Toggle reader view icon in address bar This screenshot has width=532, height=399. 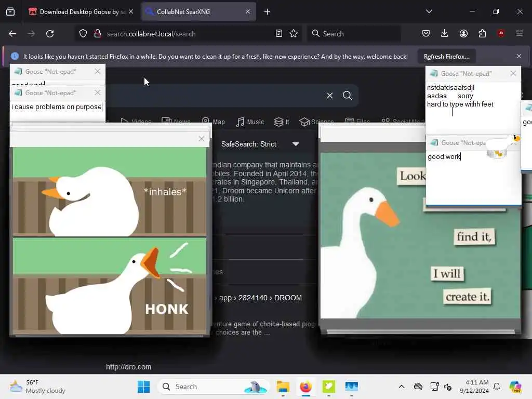pos(279,34)
